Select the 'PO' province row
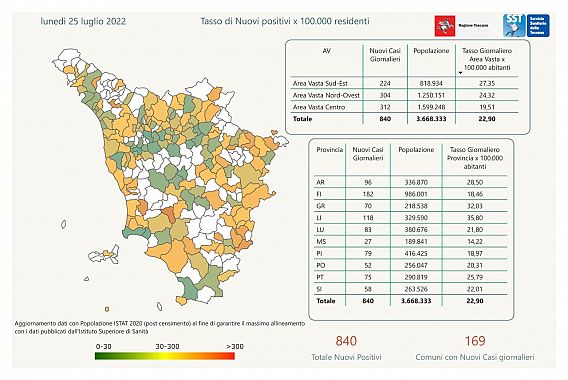 coord(411,266)
